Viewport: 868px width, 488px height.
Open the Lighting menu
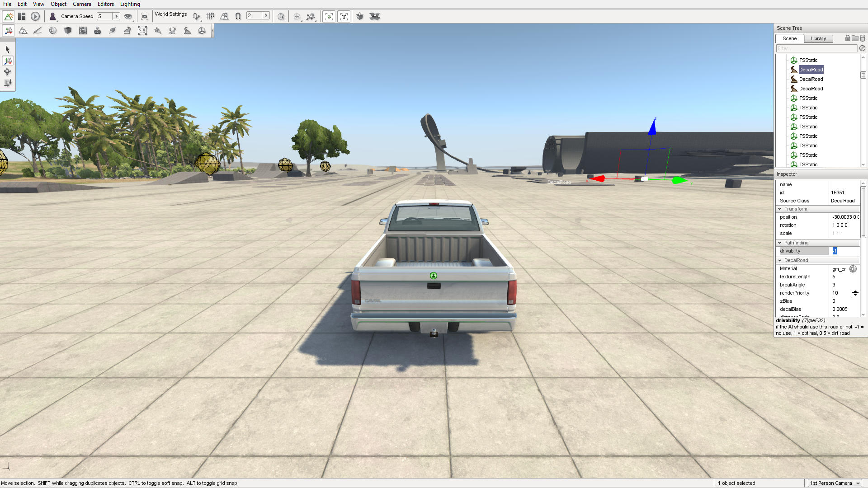130,4
